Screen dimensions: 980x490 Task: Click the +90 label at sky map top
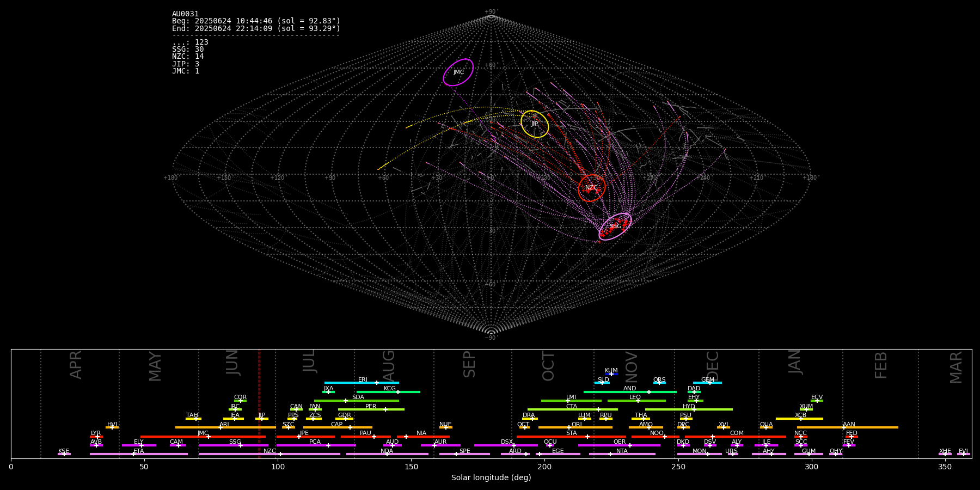point(491,12)
